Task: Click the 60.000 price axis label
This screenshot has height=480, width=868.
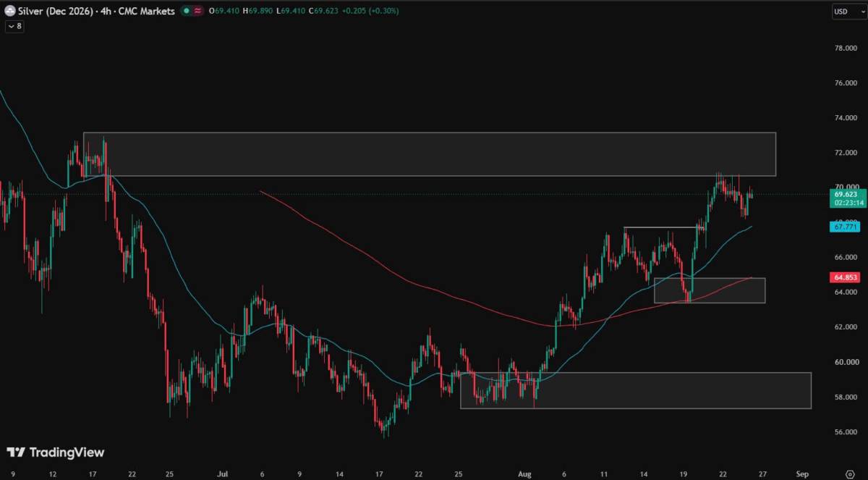Action: click(x=846, y=362)
